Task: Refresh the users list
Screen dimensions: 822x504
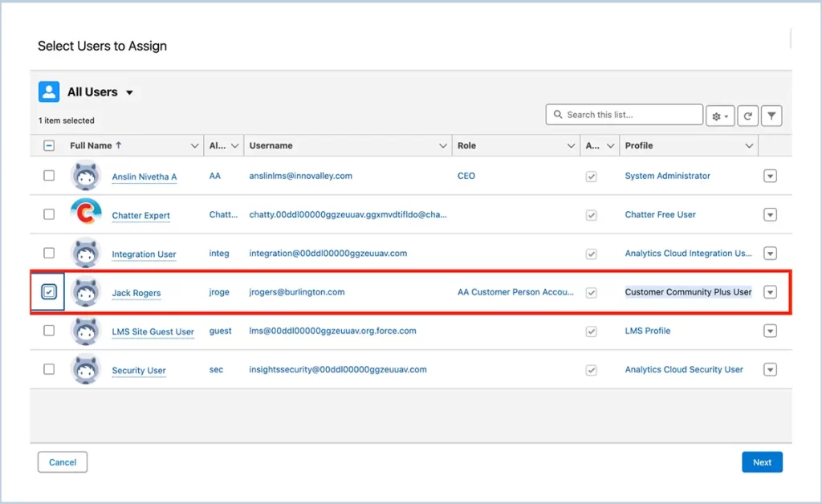Action: (x=748, y=116)
